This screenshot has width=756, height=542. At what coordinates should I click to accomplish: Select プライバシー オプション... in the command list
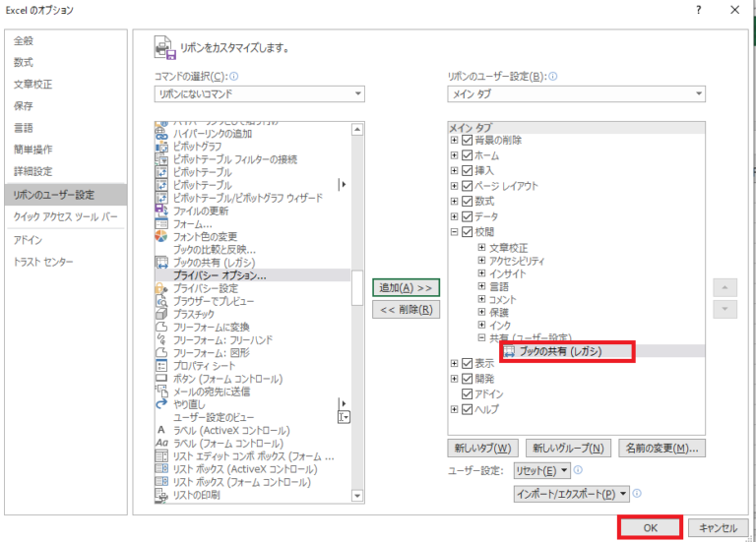point(220,275)
